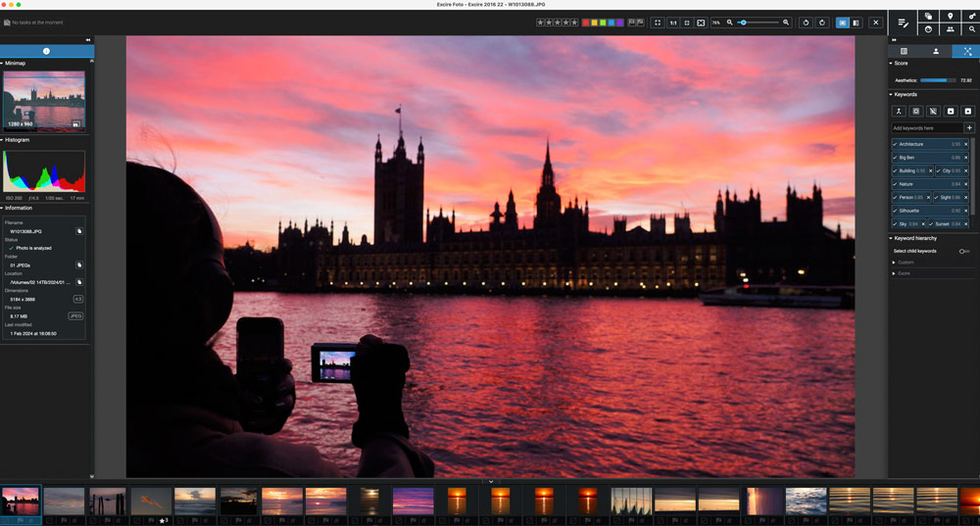This screenshot has height=526, width=980.
Task: Open the map location pin search
Action: [950, 17]
